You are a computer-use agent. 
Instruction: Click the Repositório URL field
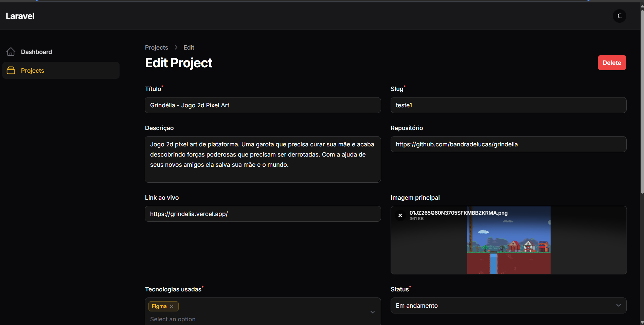click(508, 144)
